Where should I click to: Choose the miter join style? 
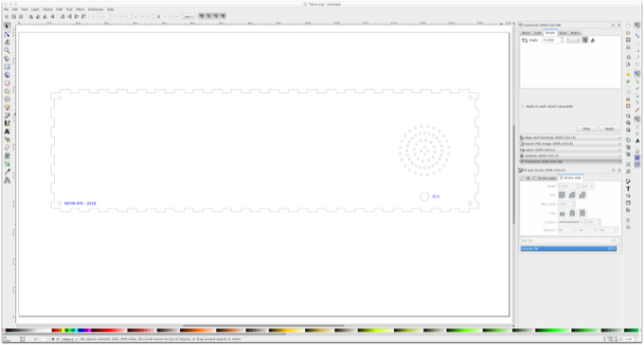[x=562, y=195]
